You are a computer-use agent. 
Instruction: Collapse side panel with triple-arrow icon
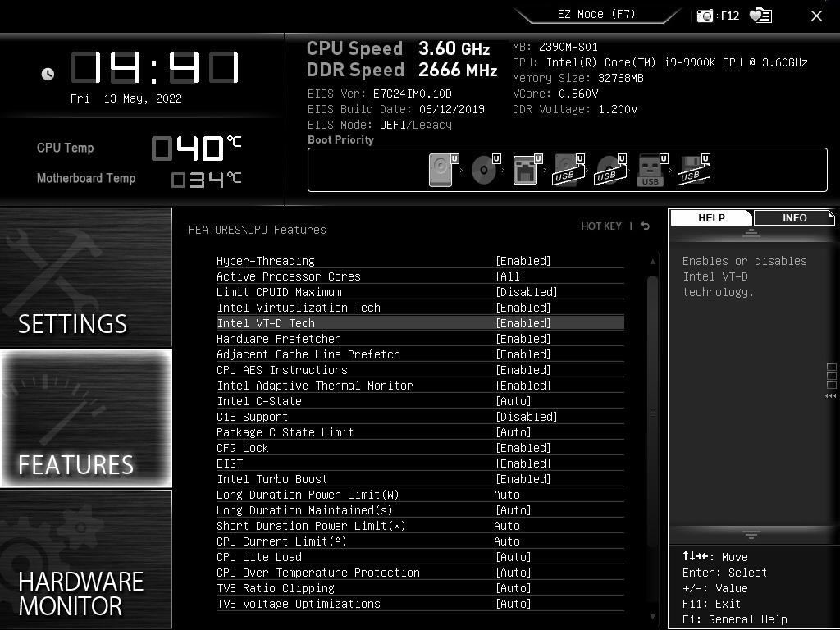(831, 396)
